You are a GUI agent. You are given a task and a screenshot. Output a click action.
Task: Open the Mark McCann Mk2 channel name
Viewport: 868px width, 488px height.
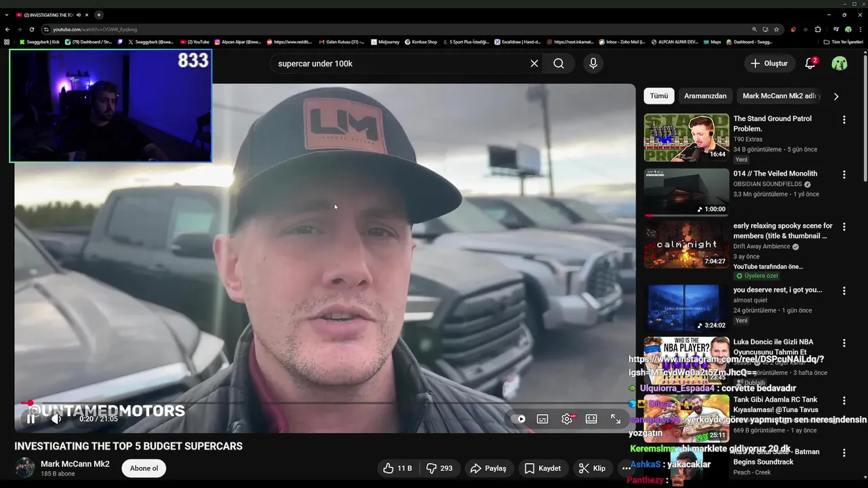point(75,464)
